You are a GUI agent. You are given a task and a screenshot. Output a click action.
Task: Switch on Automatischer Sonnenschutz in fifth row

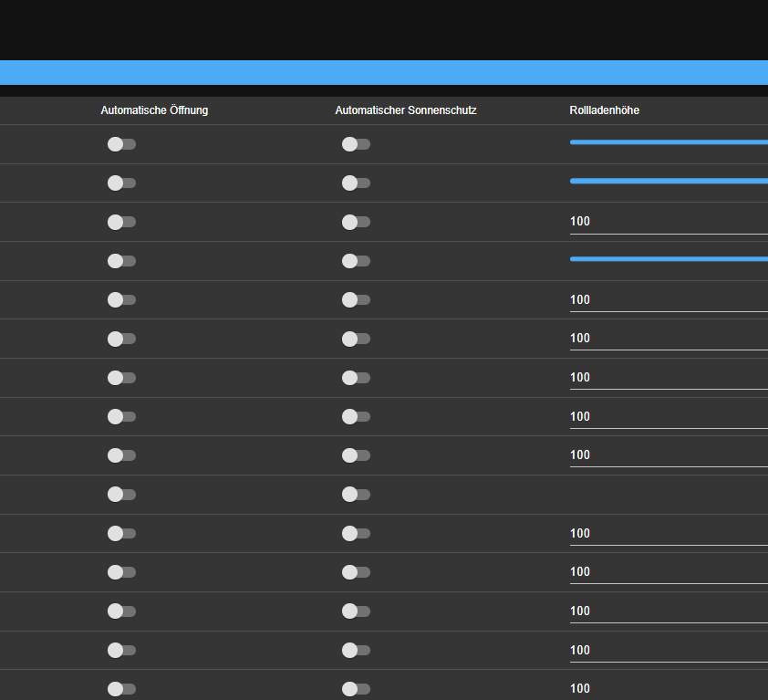pyautogui.click(x=356, y=299)
